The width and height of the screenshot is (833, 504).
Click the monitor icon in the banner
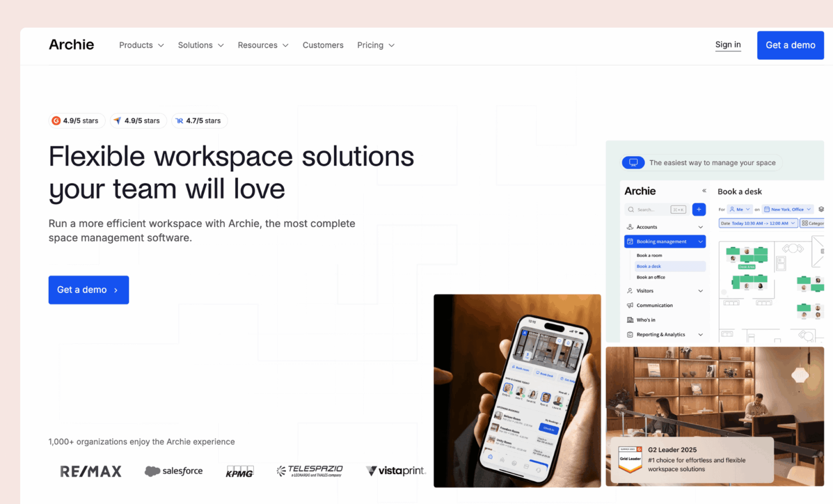coord(633,162)
